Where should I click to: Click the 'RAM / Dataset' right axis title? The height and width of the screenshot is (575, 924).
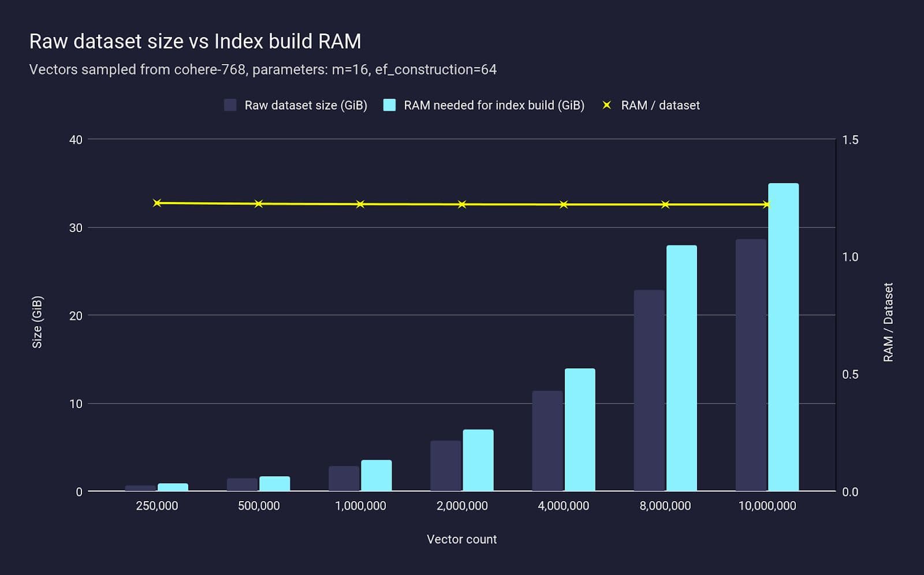pyautogui.click(x=888, y=322)
